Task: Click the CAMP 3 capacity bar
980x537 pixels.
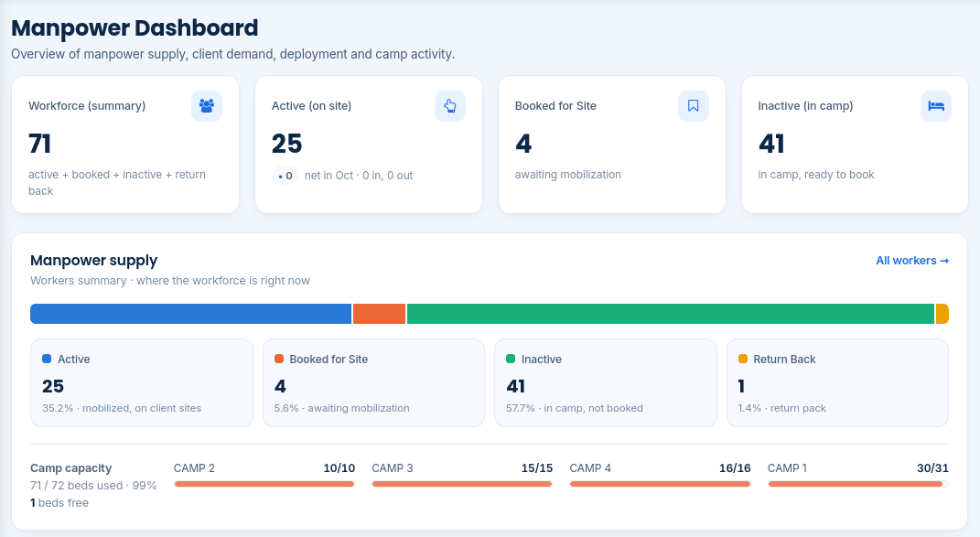Action: coord(462,484)
